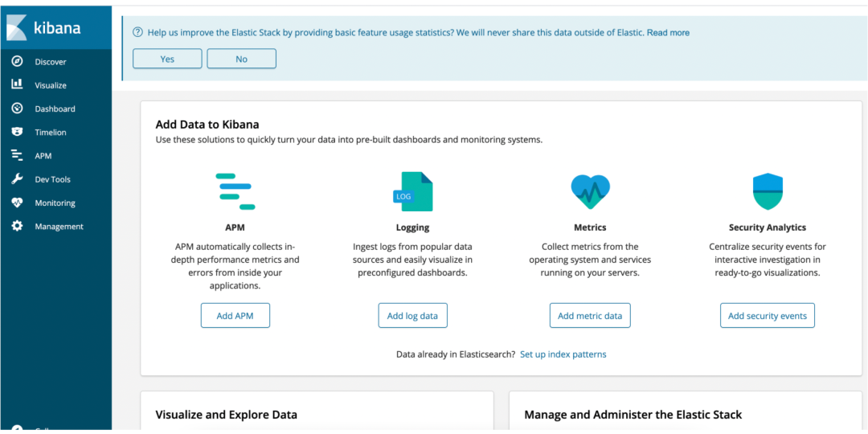
Task: Click the Monitoring heartbeat icon
Action: tap(17, 203)
